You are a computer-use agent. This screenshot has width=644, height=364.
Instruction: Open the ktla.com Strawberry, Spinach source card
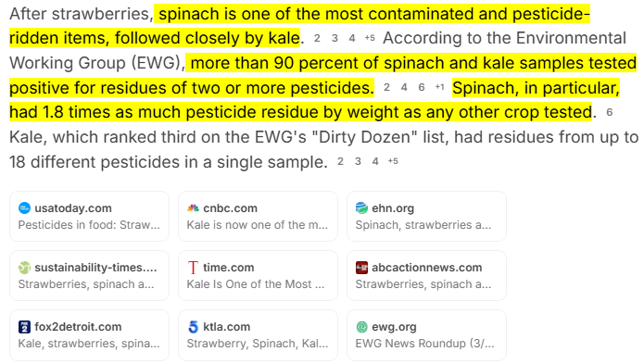258,335
